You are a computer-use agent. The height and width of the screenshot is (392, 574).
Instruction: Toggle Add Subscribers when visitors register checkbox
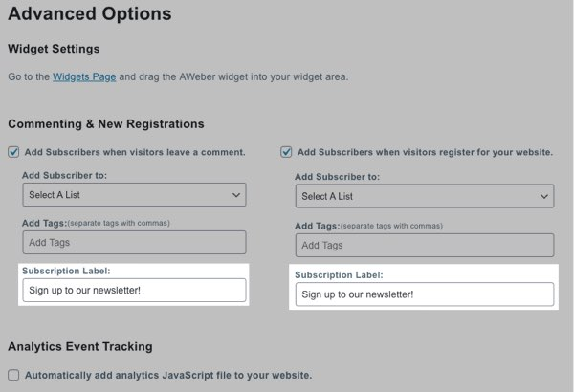286,151
